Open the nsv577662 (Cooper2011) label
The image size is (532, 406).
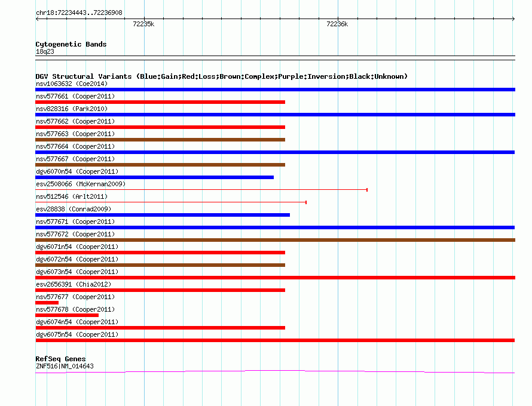click(x=75, y=121)
